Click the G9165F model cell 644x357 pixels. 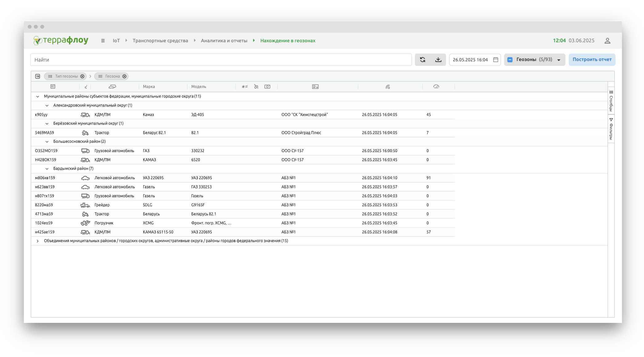click(198, 205)
